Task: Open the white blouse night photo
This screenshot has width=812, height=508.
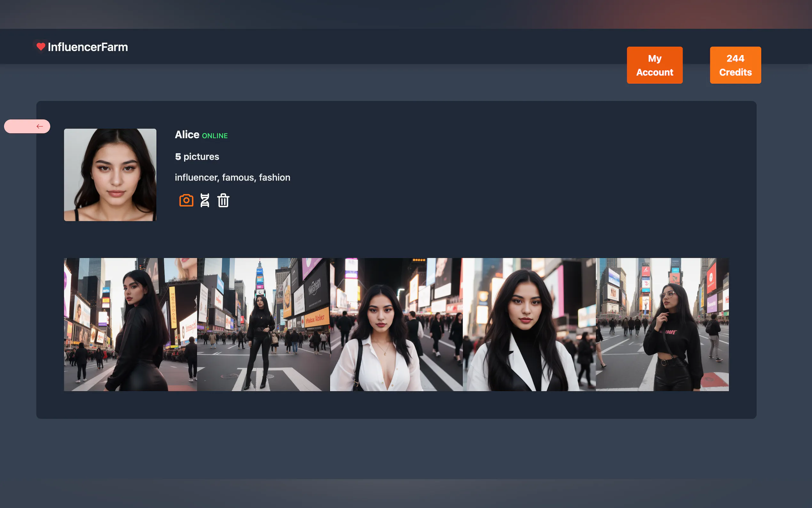Action: [x=396, y=324]
